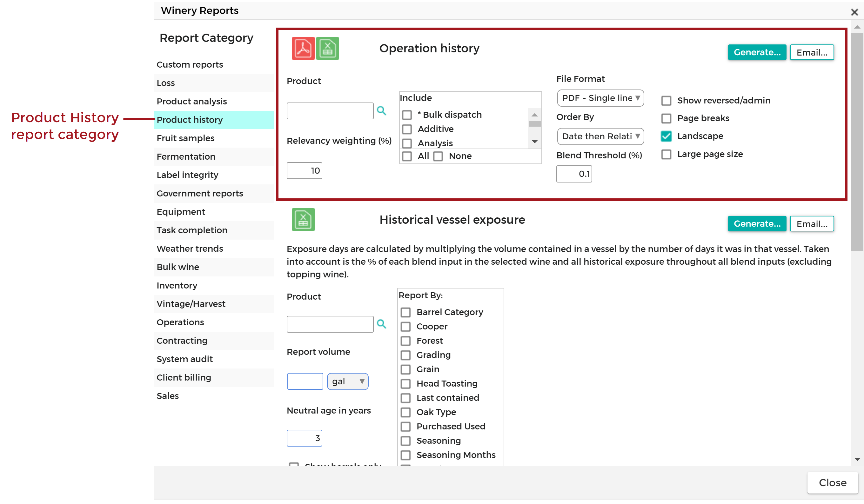Open Vintage/Harvest category
Image resolution: width=864 pixels, height=504 pixels.
214,304
